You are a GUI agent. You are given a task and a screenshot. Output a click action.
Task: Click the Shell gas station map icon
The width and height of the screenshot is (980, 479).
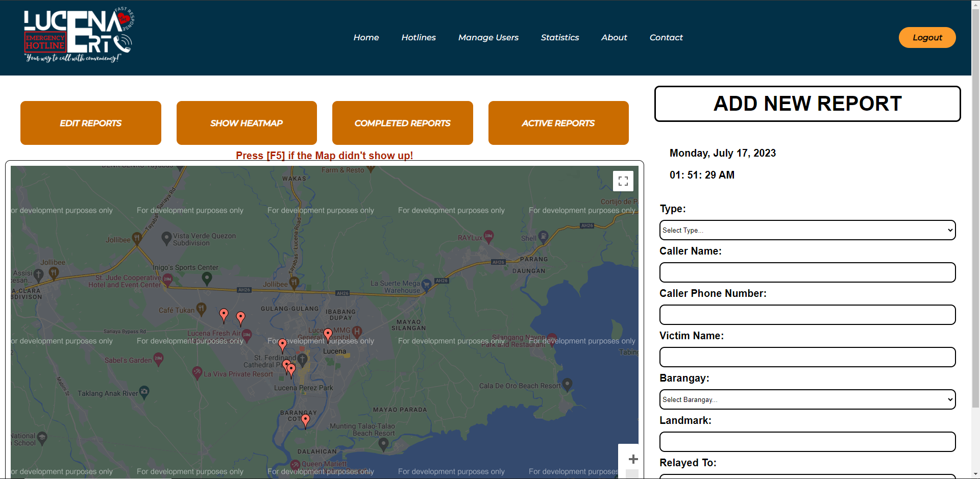[543, 236]
